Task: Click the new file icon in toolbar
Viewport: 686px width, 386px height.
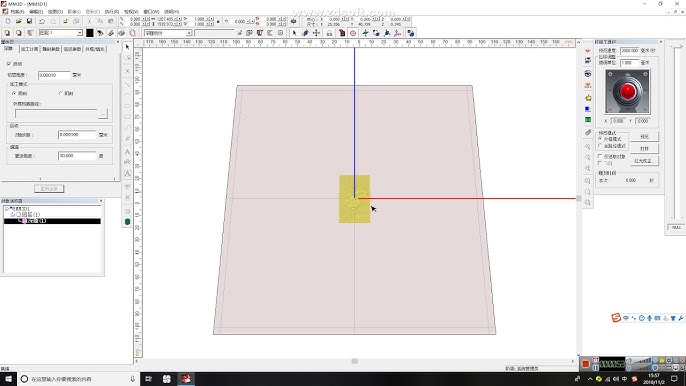Action: coord(8,21)
